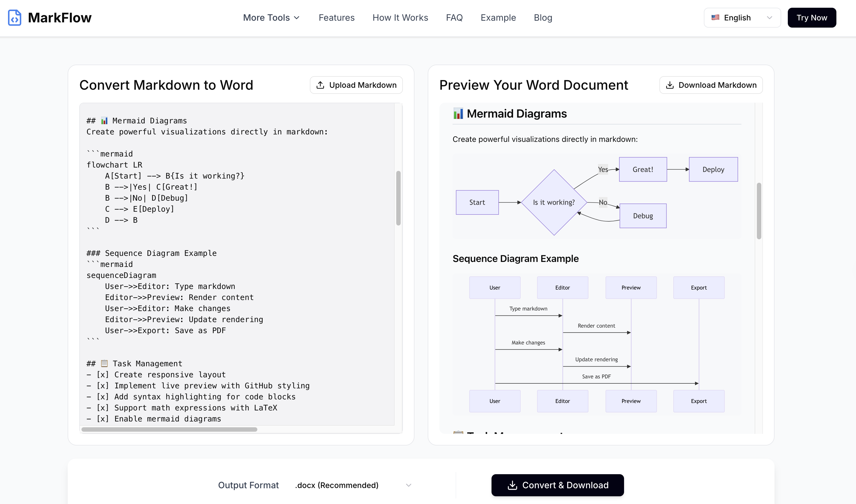Open the How It Works nav item
The width and height of the screenshot is (856, 504).
coord(400,18)
